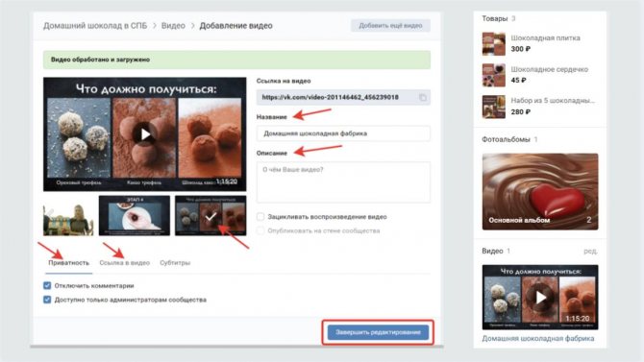The width and height of the screenshot is (644, 362).
Task: Play the main video preview
Action: tap(144, 134)
